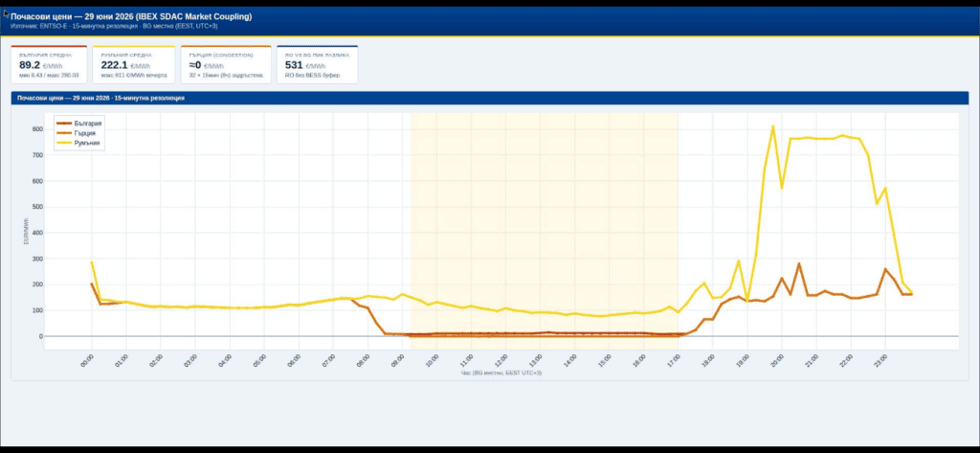Click the 800 y-axis label
Image resolution: width=980 pixels, height=453 pixels.
(x=37, y=129)
